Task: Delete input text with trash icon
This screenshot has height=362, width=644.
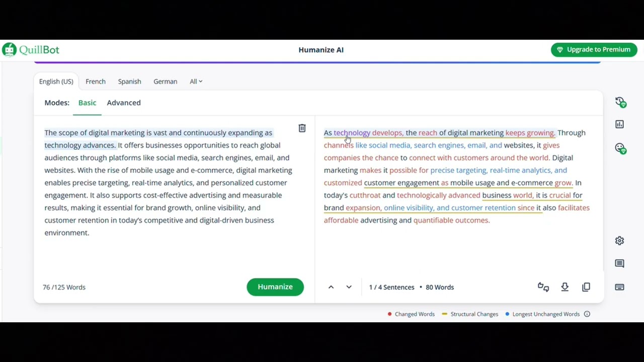Action: [x=302, y=128]
